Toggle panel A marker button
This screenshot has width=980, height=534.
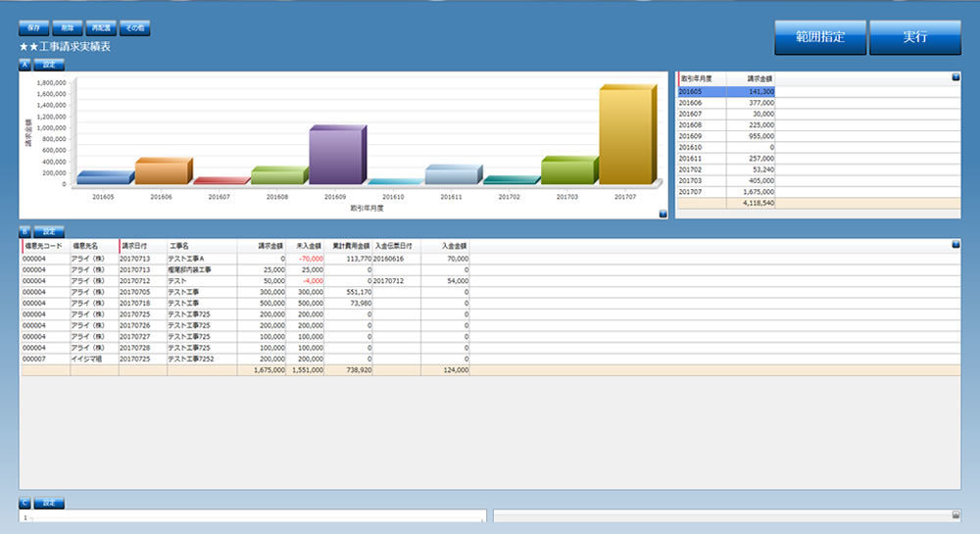pos(24,65)
